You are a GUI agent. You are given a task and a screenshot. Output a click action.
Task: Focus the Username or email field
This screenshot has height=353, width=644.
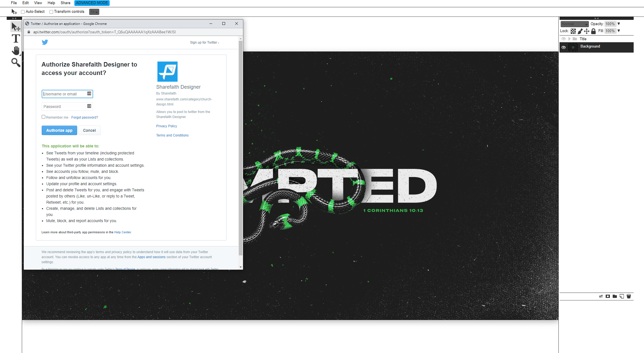tap(67, 94)
